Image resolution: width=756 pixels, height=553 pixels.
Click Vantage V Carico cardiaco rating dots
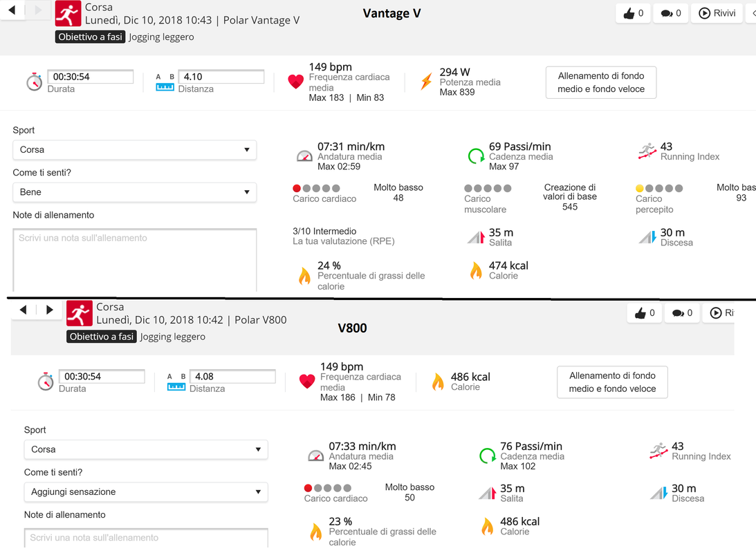pyautogui.click(x=316, y=188)
